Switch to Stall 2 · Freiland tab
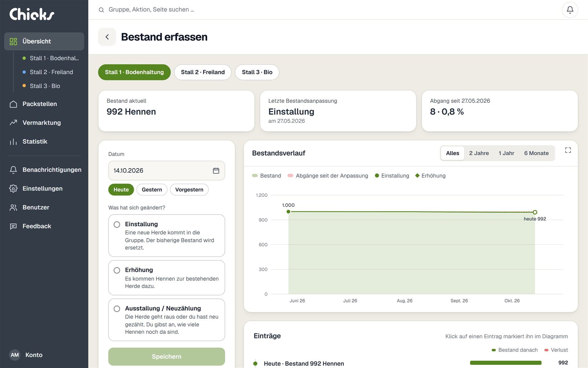The width and height of the screenshot is (588, 368). [203, 72]
